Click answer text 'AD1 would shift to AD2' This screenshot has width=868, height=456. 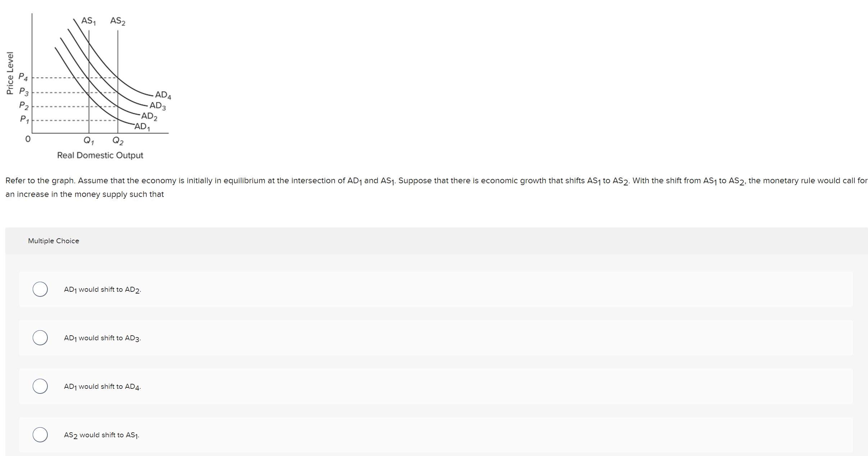tap(102, 290)
